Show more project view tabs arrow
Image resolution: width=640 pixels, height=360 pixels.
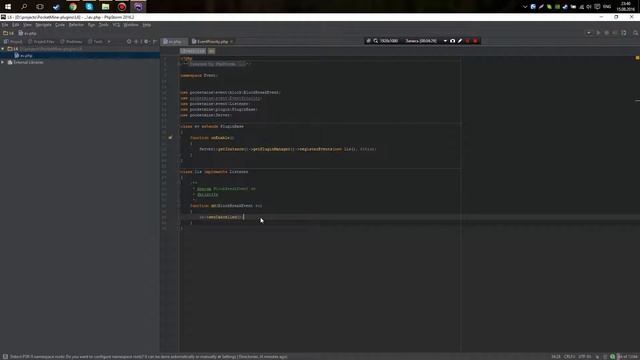109,42
